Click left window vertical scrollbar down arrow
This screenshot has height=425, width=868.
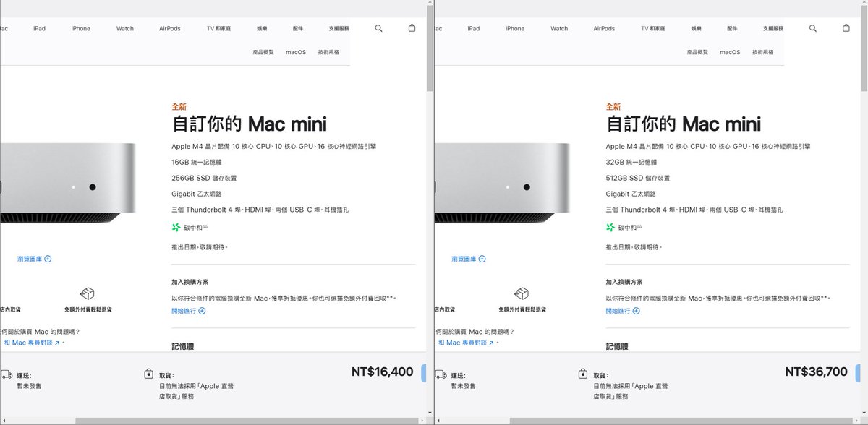coord(430,413)
